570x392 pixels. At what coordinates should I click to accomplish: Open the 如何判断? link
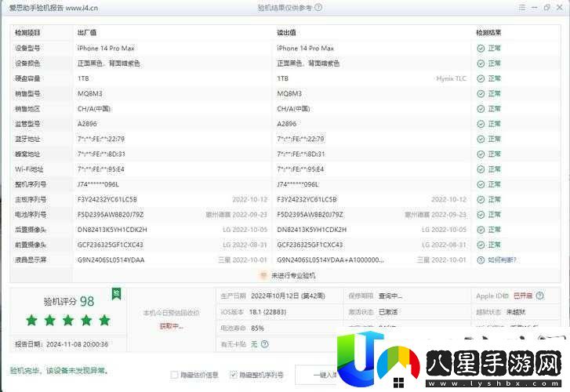pos(502,260)
